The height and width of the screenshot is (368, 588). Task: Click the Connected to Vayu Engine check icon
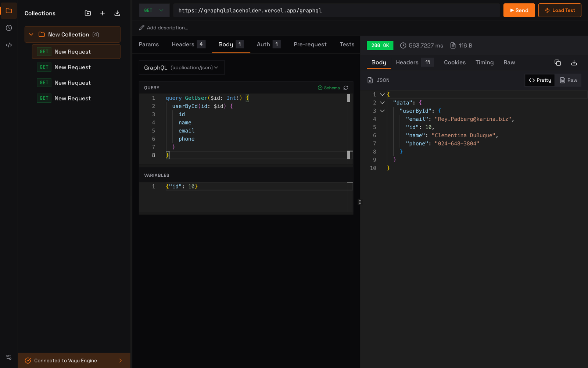point(28,361)
